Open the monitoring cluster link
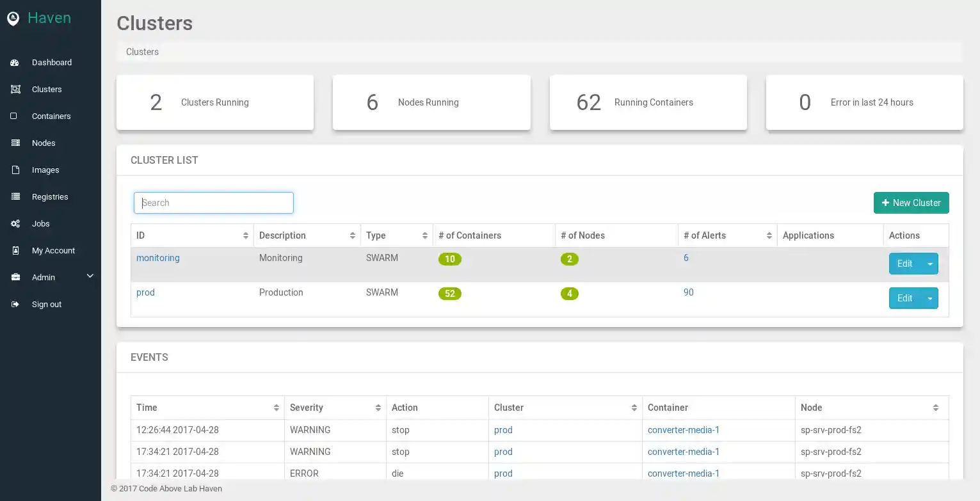Viewport: 980px width, 501px height. pos(158,258)
